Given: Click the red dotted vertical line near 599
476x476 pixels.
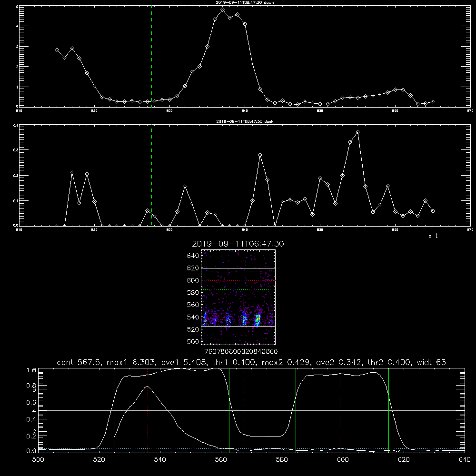Looking at the screenshot, I should [x=340, y=410].
